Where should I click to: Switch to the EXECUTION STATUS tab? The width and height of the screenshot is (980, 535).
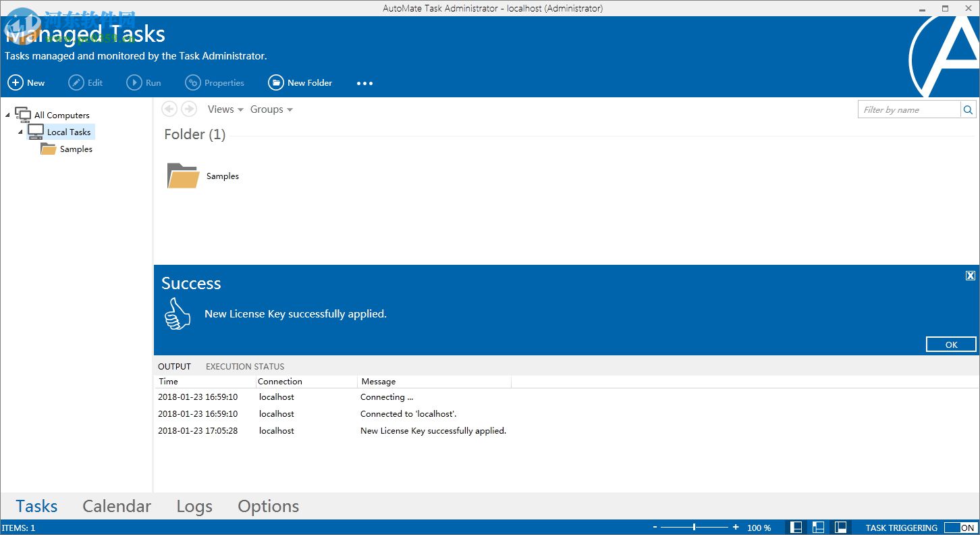245,366
